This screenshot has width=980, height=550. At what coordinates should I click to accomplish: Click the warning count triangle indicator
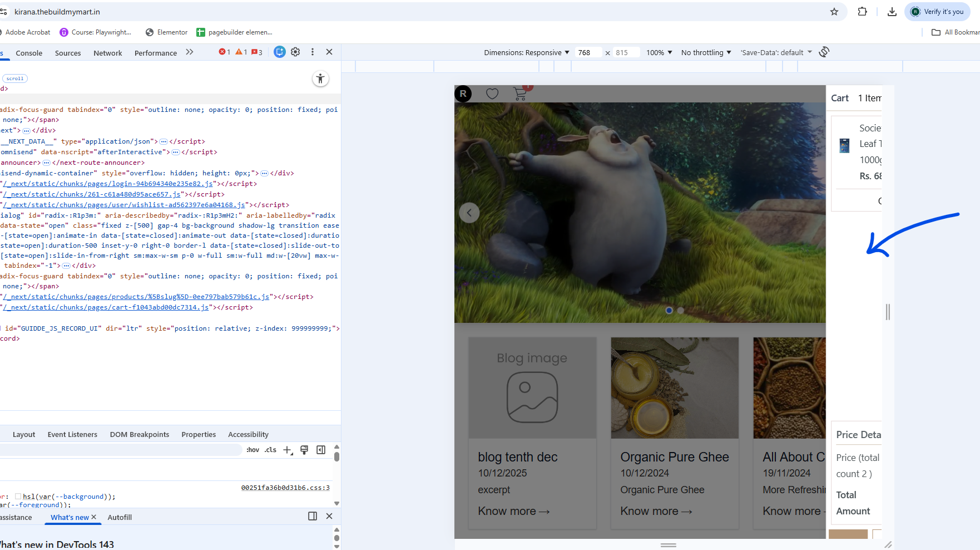[x=241, y=52]
